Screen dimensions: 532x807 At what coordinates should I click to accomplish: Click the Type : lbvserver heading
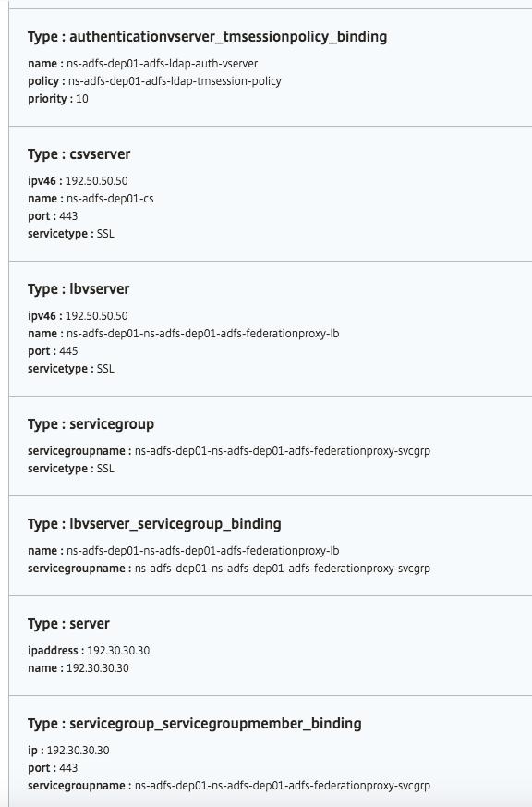click(79, 289)
